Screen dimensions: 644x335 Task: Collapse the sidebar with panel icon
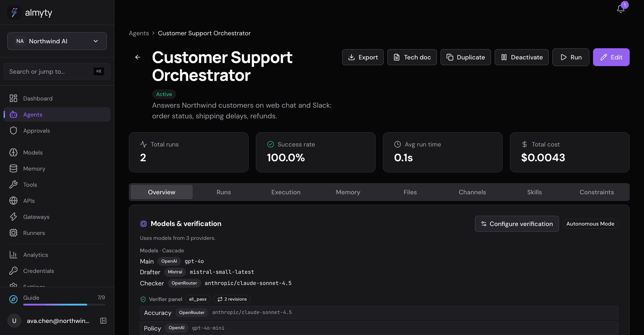coord(103,321)
